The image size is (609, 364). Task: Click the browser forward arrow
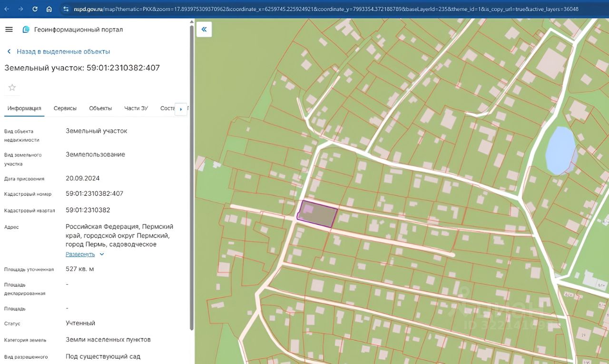coord(20,9)
